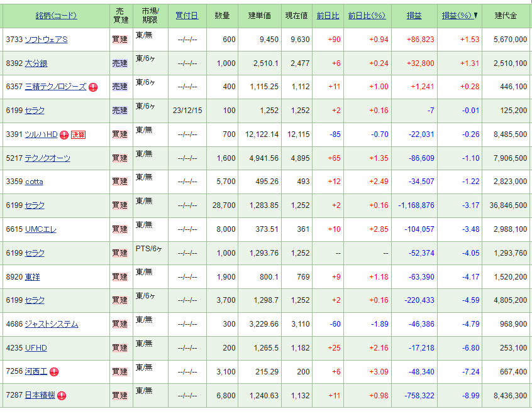532x414 pixels.
Task: Open stock link 東祥
Action: click(x=32, y=277)
